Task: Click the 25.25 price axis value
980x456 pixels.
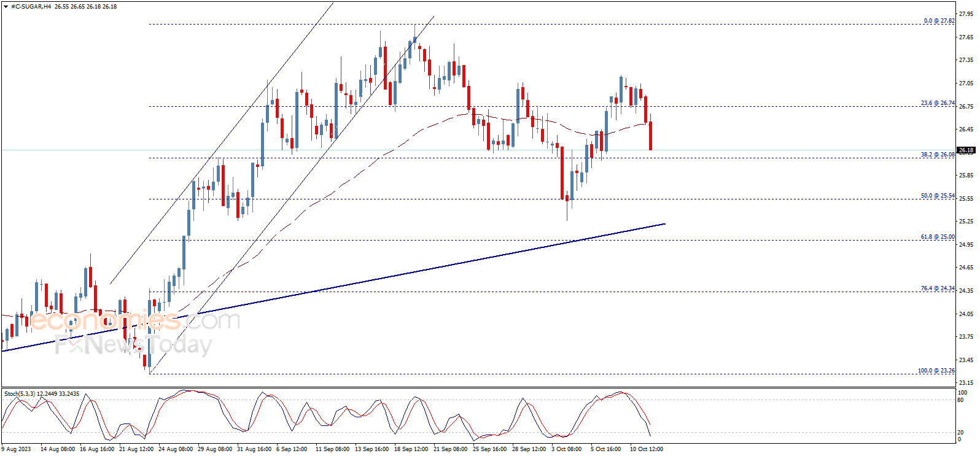Action: tap(966, 222)
